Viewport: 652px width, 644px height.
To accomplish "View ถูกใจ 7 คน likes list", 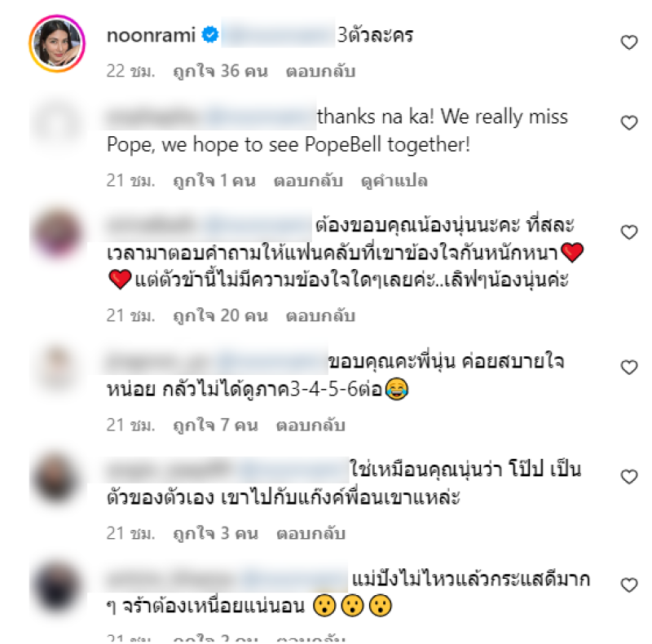I will [x=215, y=426].
